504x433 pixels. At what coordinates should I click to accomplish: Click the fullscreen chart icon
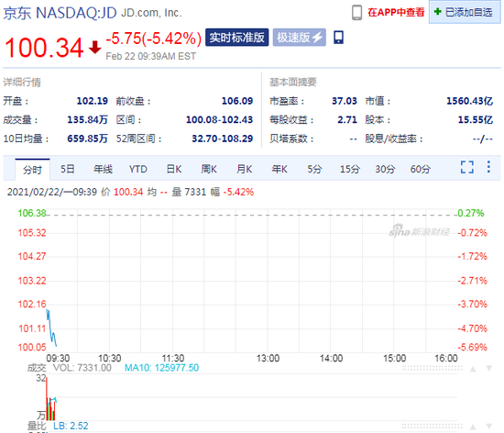pos(467,167)
